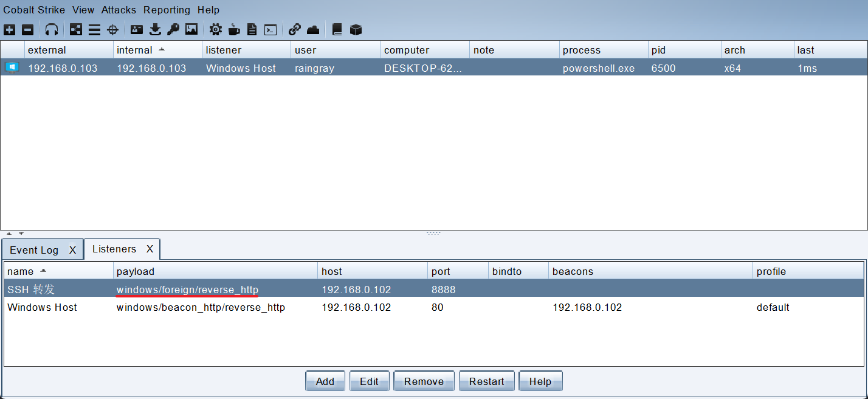
Task: Sort sessions by the process column header
Action: tap(604, 50)
